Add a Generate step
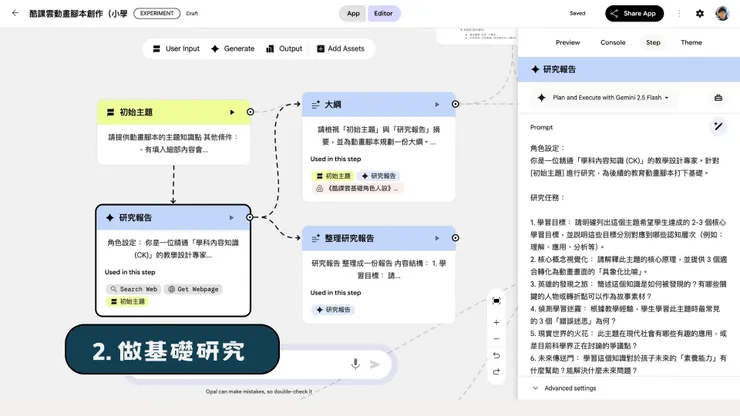The height and width of the screenshot is (416, 740). 233,49
